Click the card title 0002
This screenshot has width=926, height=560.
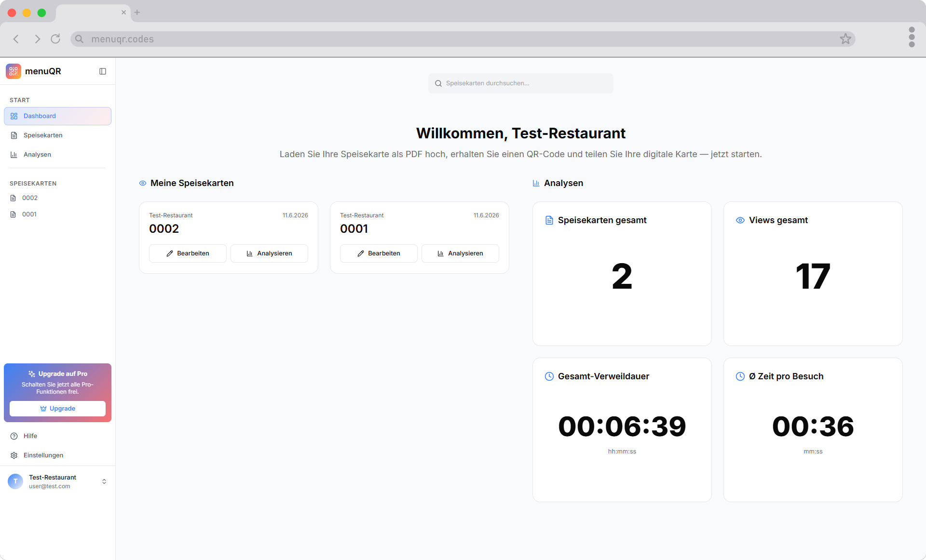[164, 229]
